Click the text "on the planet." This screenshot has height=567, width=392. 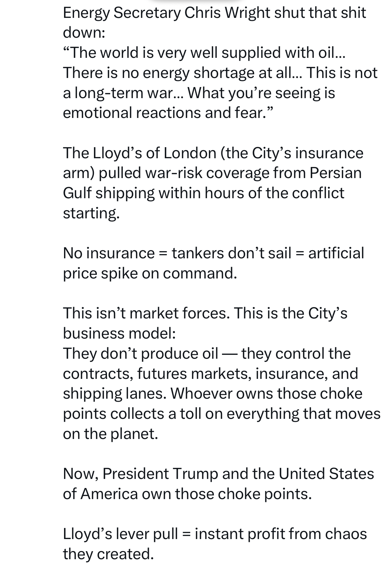[x=110, y=434]
